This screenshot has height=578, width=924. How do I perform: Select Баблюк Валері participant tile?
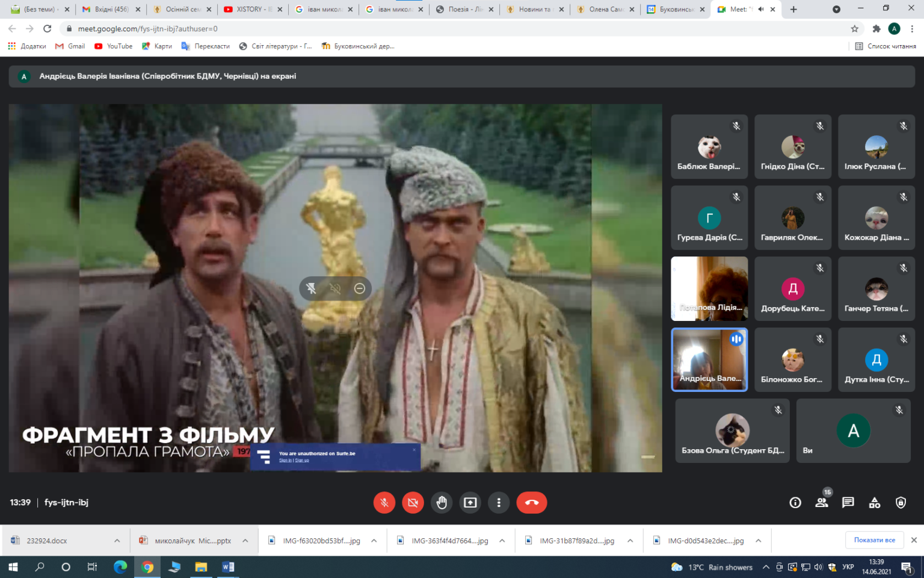709,147
